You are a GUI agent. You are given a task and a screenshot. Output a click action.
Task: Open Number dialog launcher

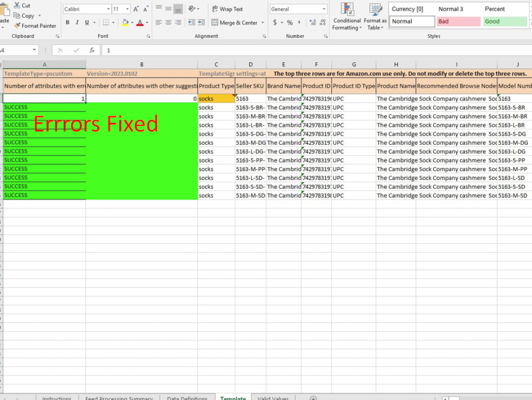click(326, 36)
